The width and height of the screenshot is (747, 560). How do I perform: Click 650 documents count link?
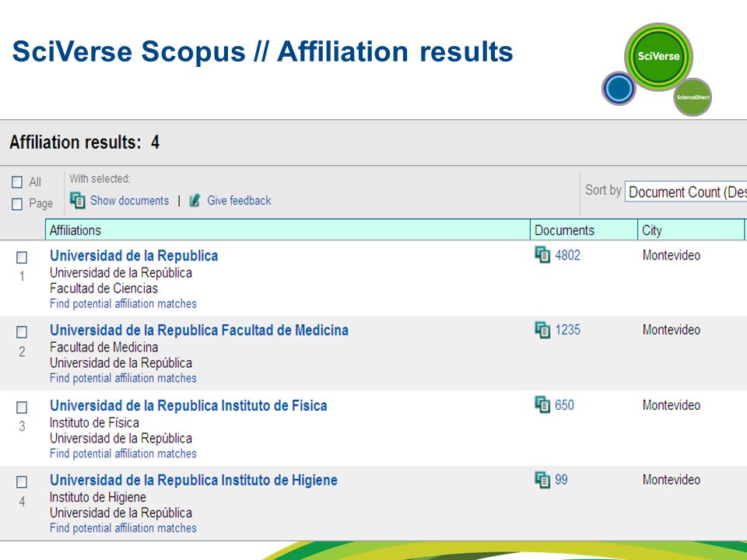565,405
